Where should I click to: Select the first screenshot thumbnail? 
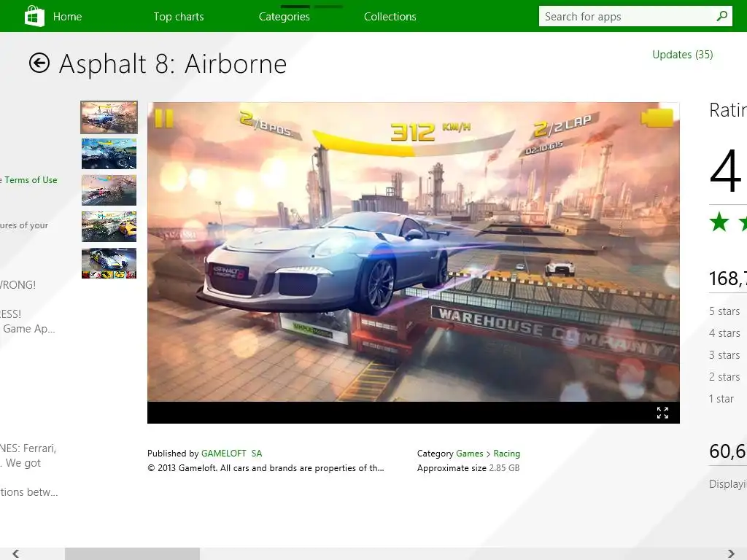109,117
